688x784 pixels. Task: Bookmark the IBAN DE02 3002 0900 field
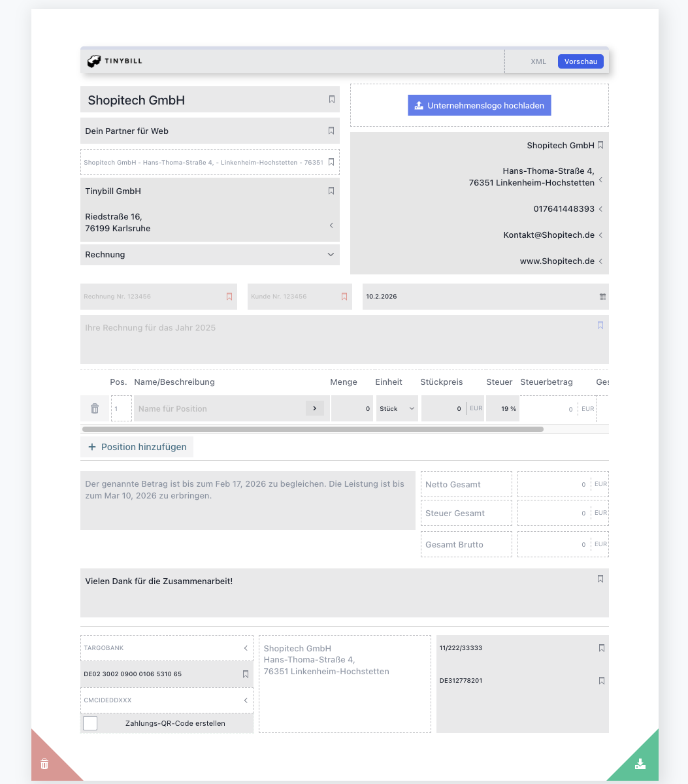(x=247, y=674)
